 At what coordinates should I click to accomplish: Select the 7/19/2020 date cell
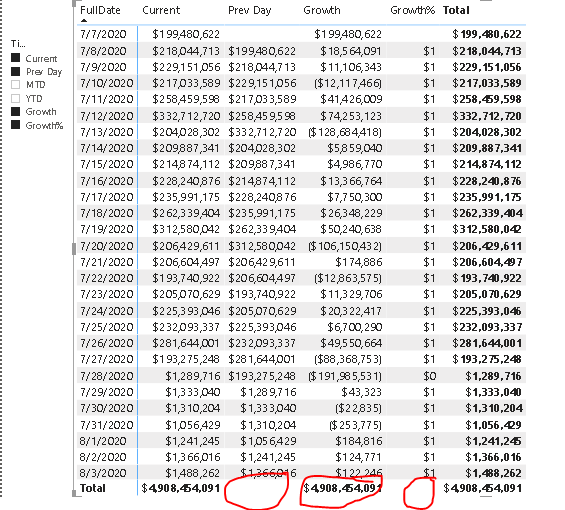[107, 229]
